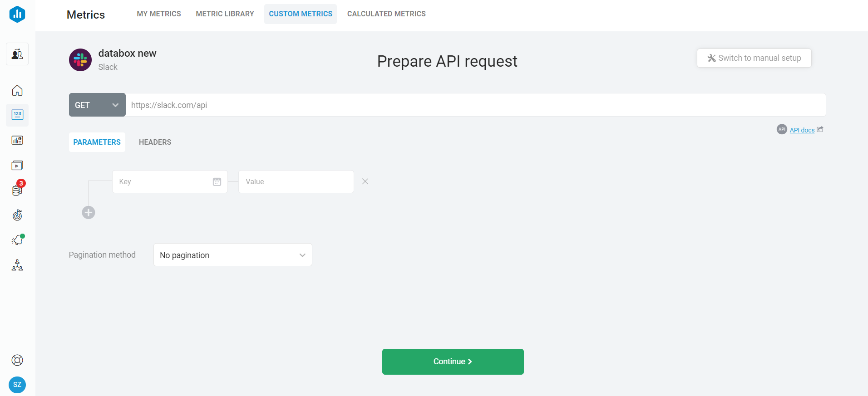Go to Metric Library tab

tap(225, 14)
